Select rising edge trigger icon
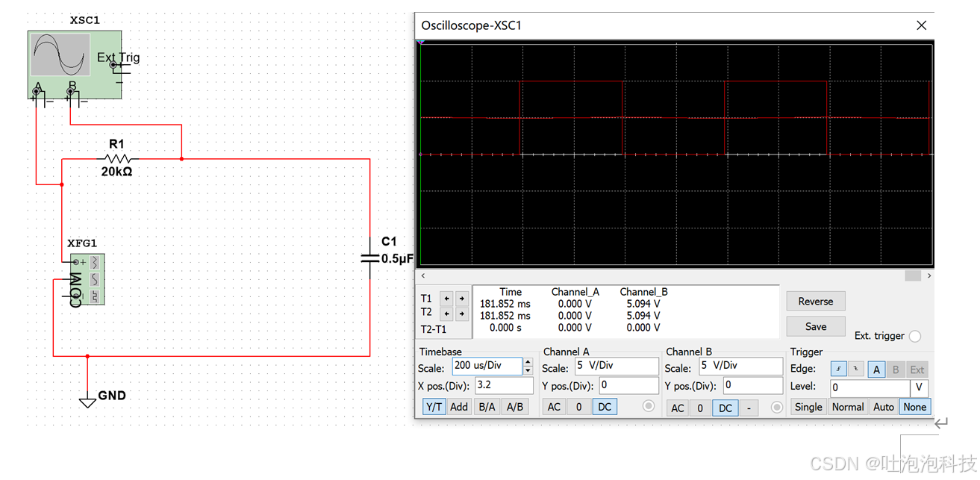The width and height of the screenshot is (980, 480). (x=838, y=369)
